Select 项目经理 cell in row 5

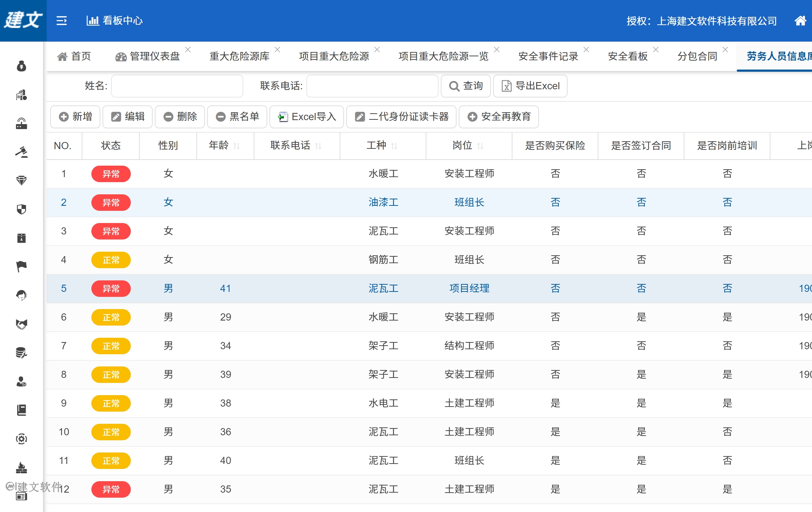click(469, 289)
